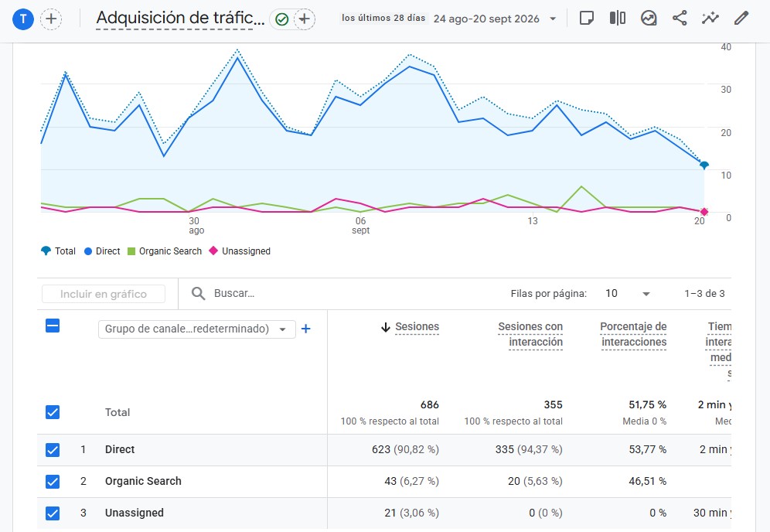
Task: Sort by Sesiones con interacción column
Action: point(530,334)
